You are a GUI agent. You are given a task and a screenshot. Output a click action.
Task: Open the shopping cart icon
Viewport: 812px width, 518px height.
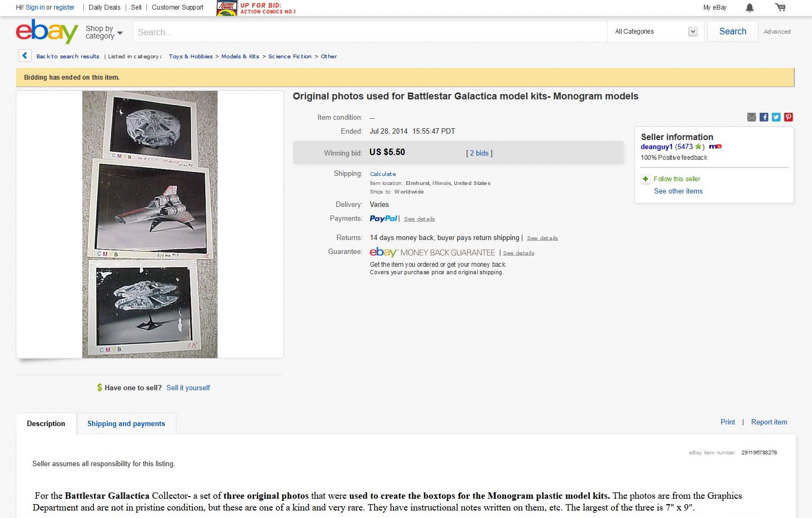tap(780, 7)
